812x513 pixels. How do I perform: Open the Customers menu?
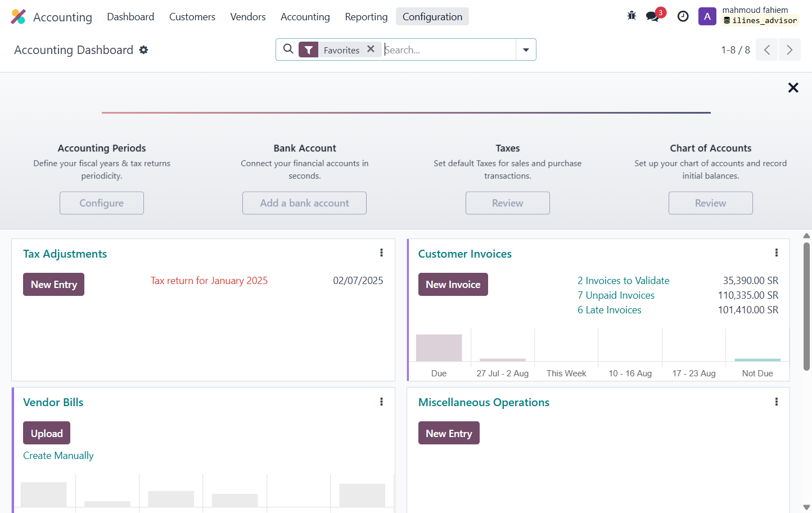[192, 17]
